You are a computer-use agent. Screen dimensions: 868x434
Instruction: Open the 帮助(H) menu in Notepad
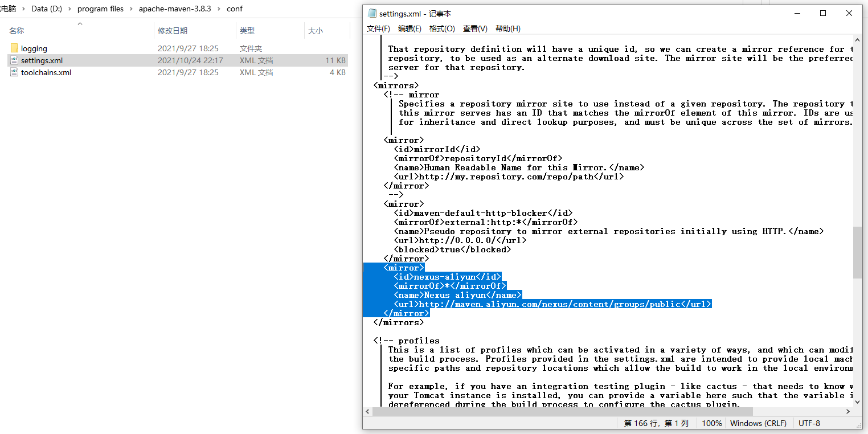[508, 28]
